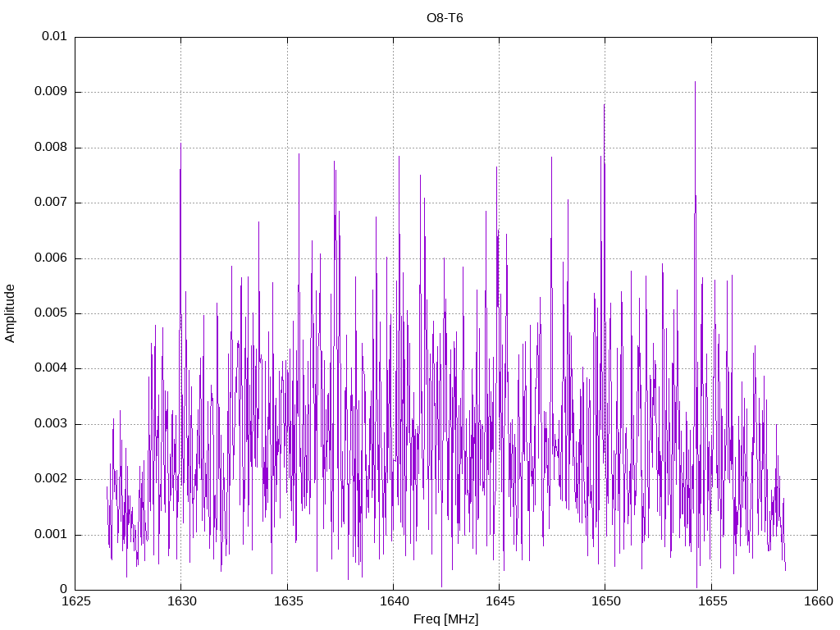Click the spectrum peak at 1650 MHz
The height and width of the screenshot is (630, 840).
(605, 106)
